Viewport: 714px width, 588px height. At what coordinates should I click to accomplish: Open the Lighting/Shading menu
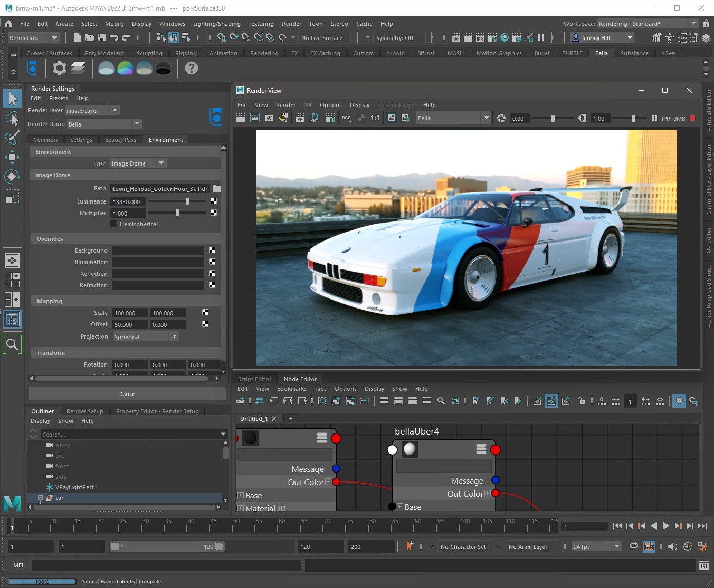[216, 24]
